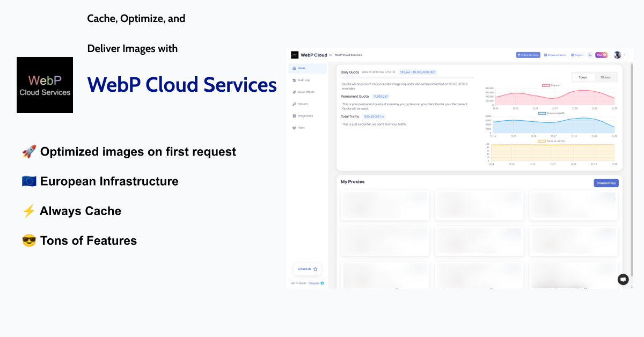Open the Telegram contact link
The width and height of the screenshot is (644, 337).
pyautogui.click(x=314, y=283)
